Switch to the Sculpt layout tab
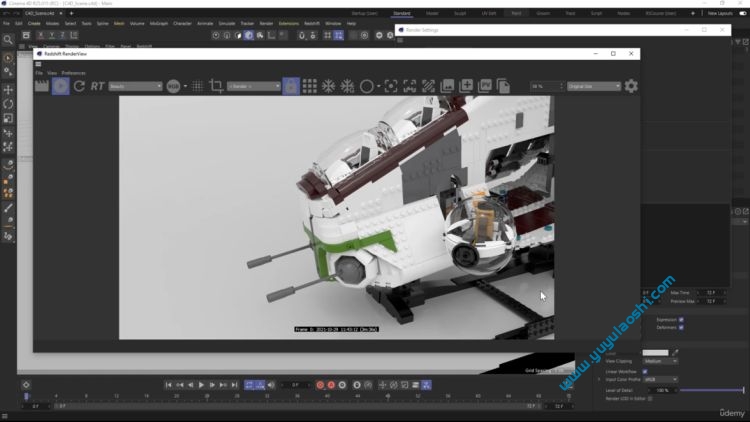The width and height of the screenshot is (750, 422). tap(460, 13)
